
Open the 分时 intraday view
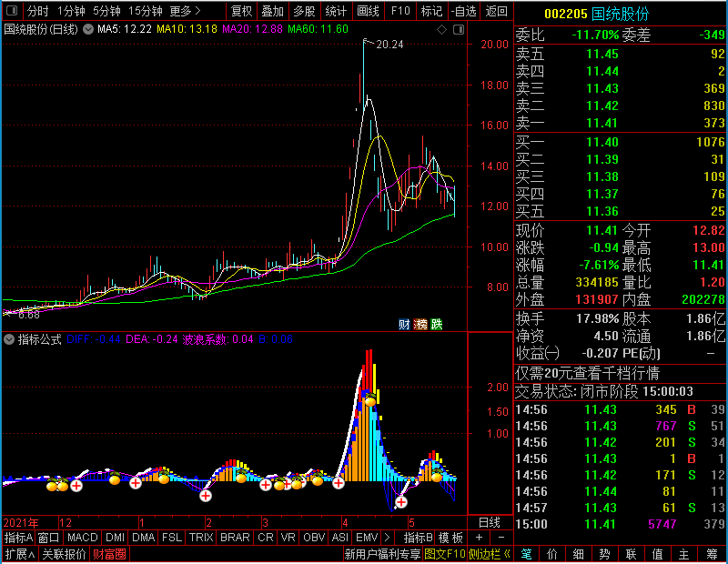[37, 11]
